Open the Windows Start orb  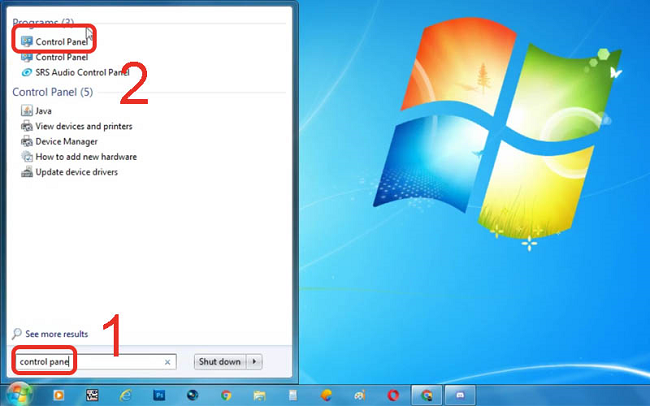click(x=18, y=394)
